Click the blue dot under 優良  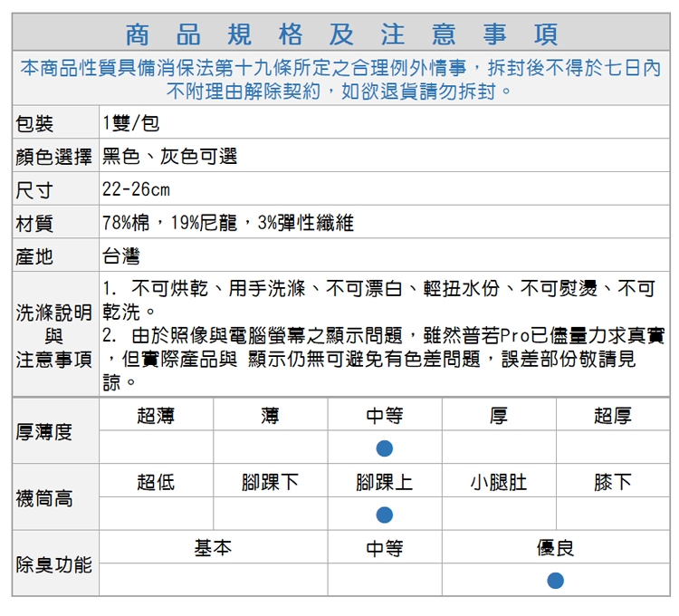click(x=555, y=580)
